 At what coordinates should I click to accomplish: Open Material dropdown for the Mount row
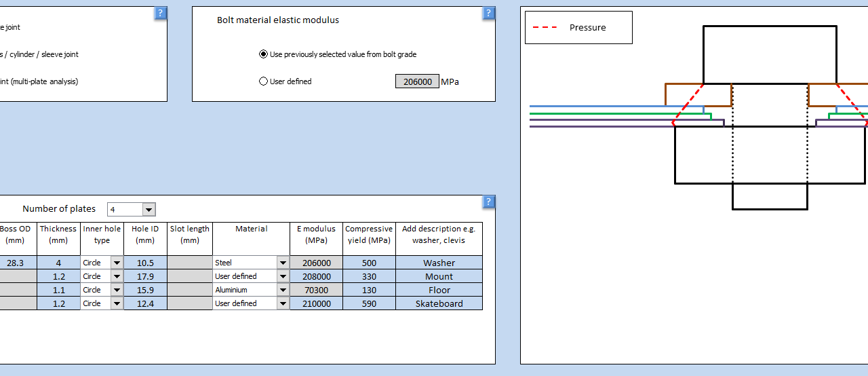coord(283,276)
